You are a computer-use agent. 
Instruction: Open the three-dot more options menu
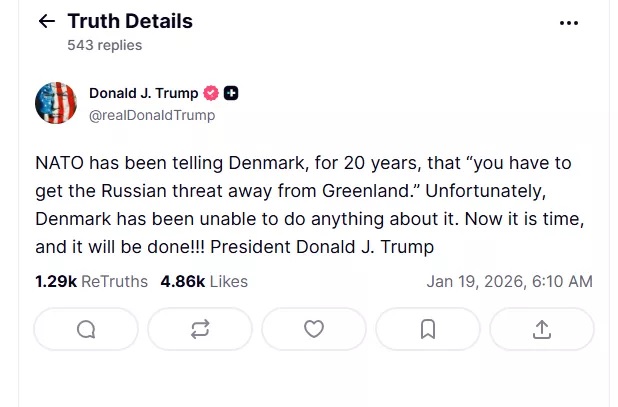pos(569,22)
